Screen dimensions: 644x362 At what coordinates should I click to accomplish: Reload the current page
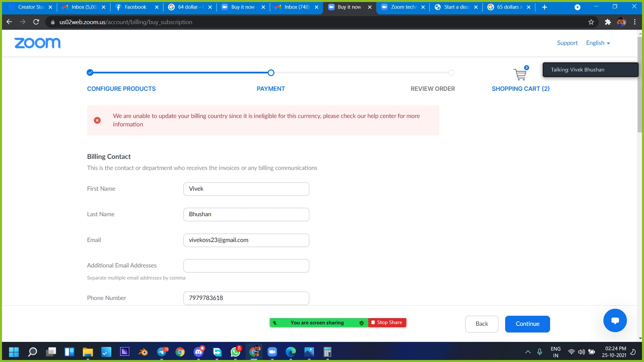click(x=36, y=22)
